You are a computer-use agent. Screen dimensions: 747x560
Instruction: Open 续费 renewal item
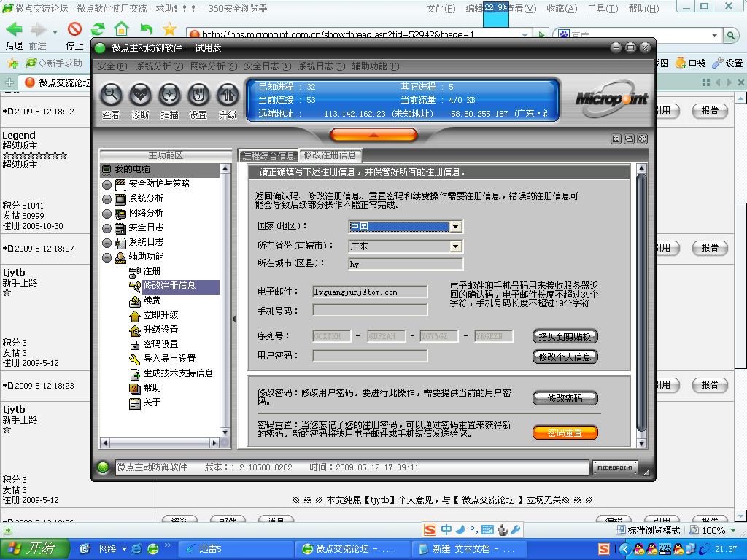[152, 300]
